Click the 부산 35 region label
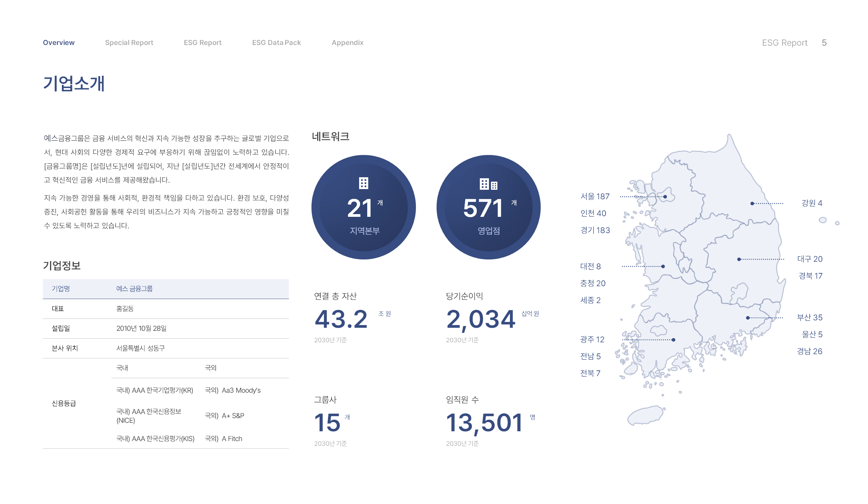This screenshot has height=504, width=868. click(810, 317)
